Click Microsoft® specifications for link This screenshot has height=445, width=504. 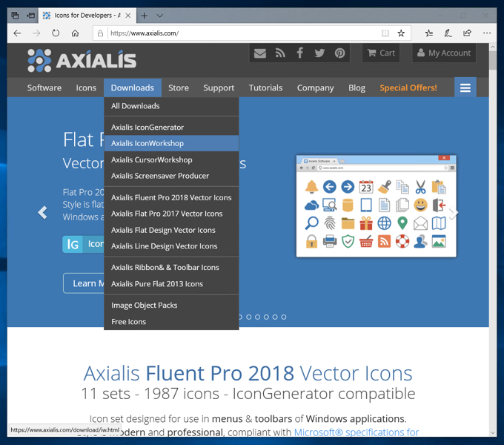[x=357, y=432]
